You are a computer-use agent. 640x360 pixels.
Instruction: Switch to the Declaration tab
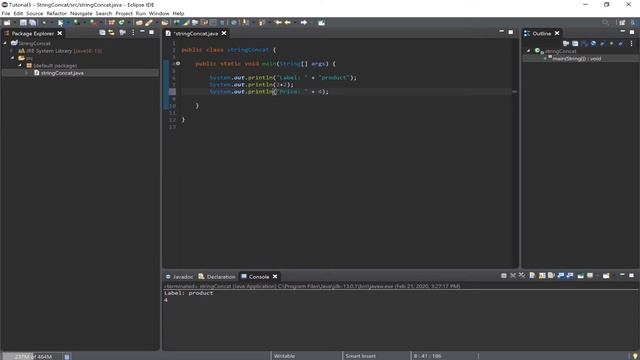(x=217, y=277)
